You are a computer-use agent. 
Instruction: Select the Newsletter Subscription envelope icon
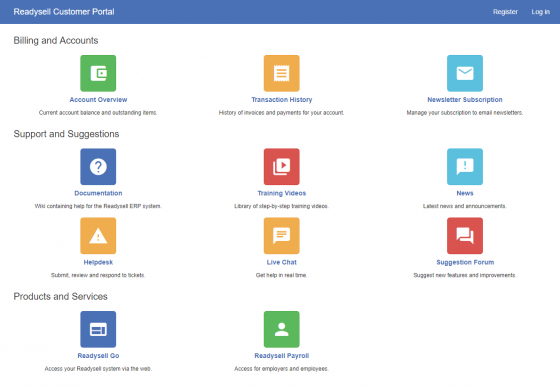point(465,73)
